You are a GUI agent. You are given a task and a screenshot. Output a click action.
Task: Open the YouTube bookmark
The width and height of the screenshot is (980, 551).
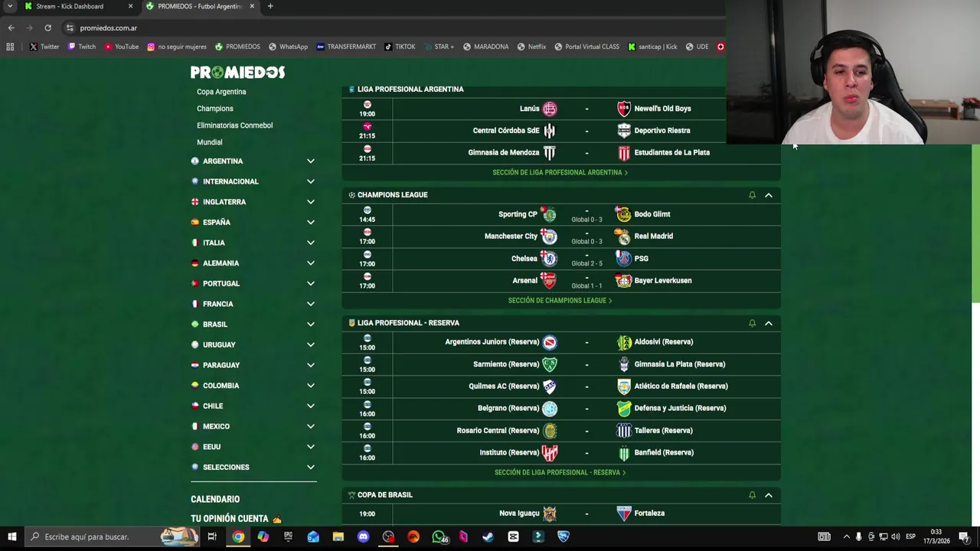point(121,47)
